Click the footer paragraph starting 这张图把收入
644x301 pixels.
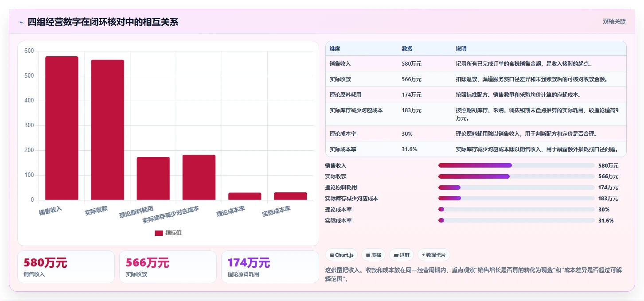pos(473,274)
